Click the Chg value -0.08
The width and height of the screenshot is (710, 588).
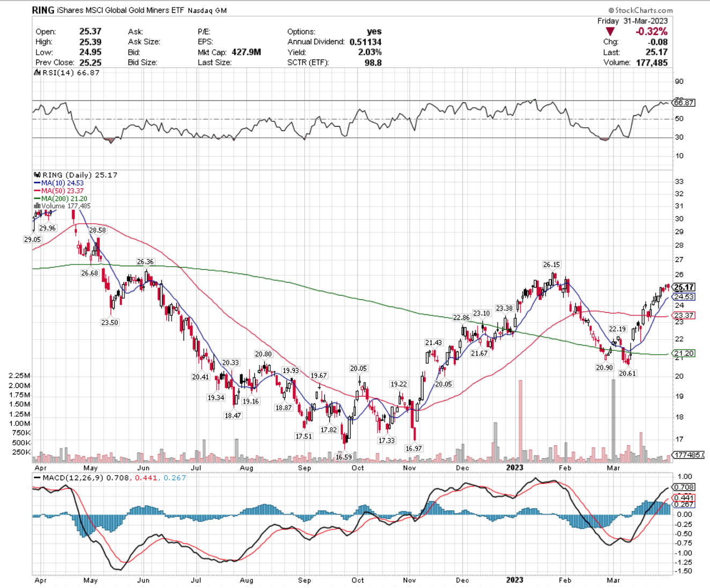tap(658, 42)
